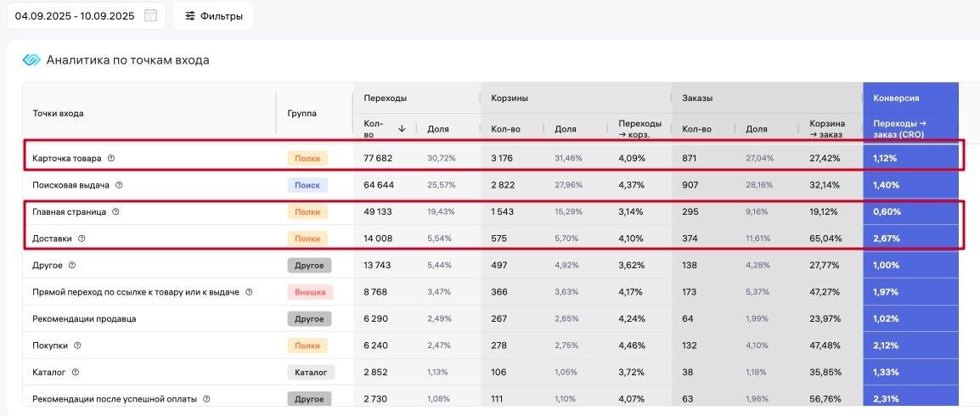
Task: Click the Поиск group tag
Action: coord(307,185)
